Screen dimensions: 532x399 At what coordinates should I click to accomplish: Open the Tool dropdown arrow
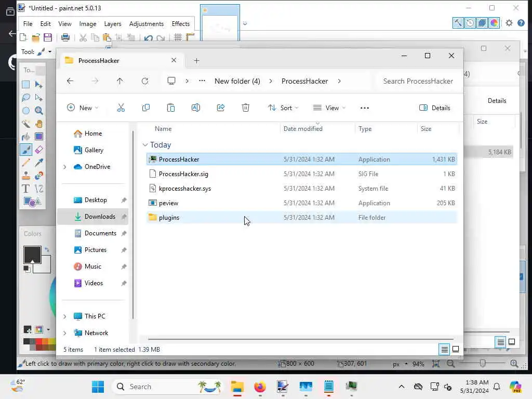point(50,52)
